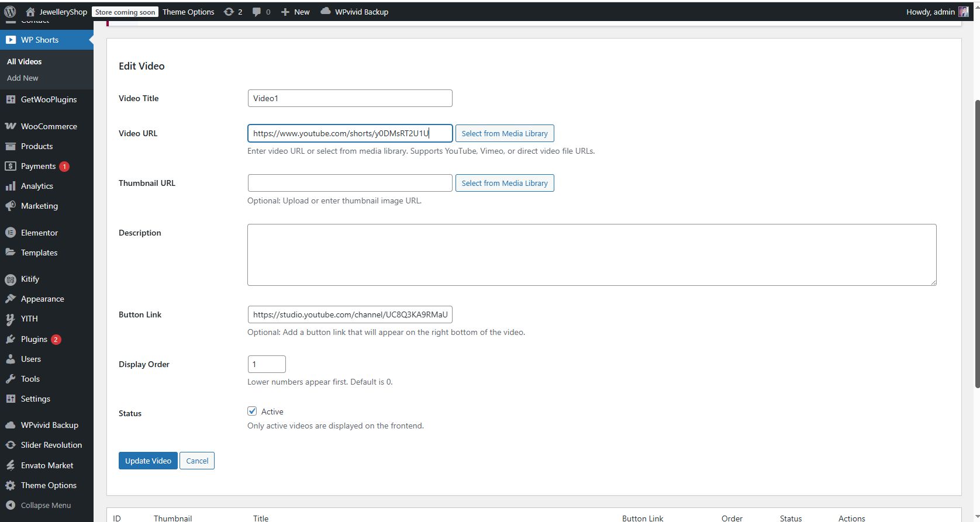The height and width of the screenshot is (522, 980).
Task: Select thumbnail from Media Library button
Action: pyautogui.click(x=505, y=183)
